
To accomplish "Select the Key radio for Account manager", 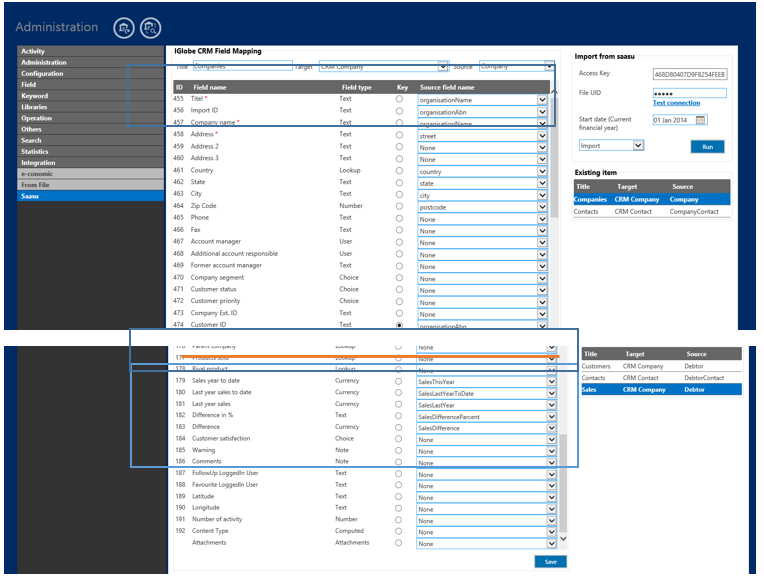I will pyautogui.click(x=400, y=242).
